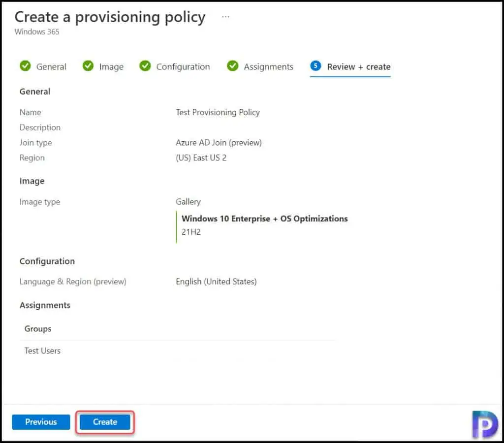This screenshot has width=504, height=443.
Task: Select the Review + create tab
Action: click(x=359, y=66)
